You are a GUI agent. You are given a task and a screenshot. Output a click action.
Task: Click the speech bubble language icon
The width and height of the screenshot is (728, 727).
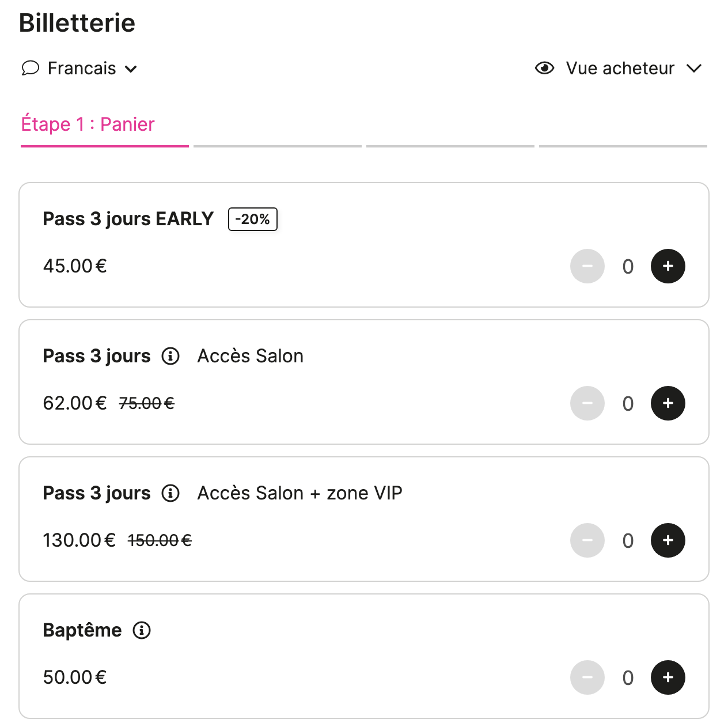tap(31, 68)
